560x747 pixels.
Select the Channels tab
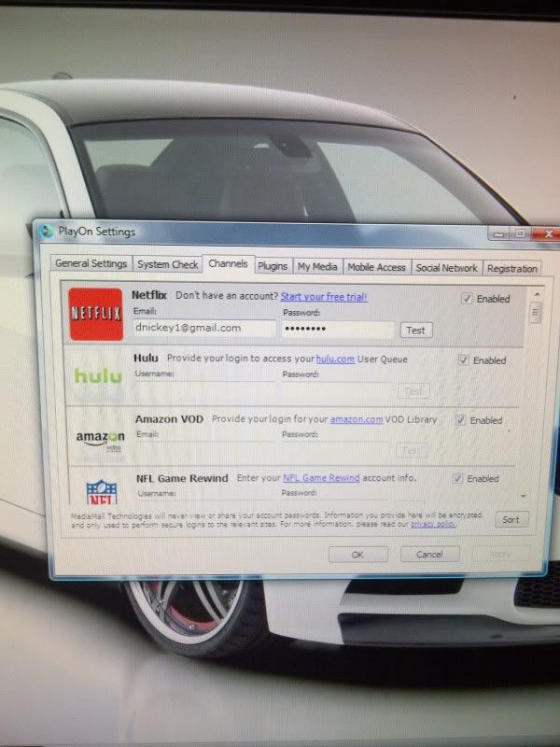[228, 263]
